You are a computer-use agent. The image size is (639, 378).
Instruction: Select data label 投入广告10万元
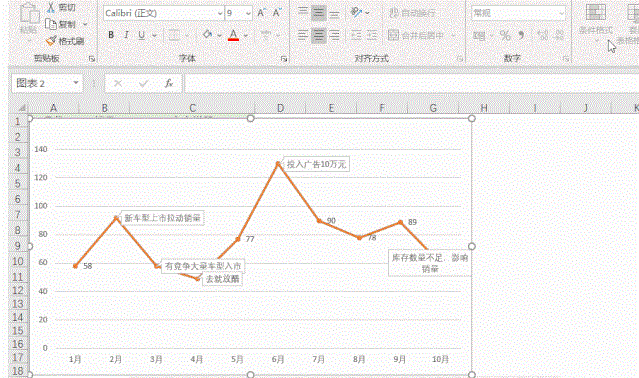tap(316, 164)
